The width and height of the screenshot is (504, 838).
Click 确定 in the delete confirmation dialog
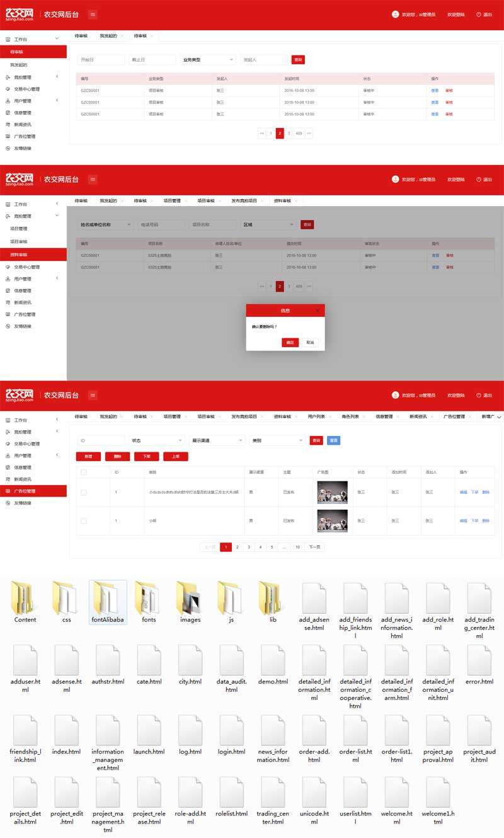coord(290,342)
